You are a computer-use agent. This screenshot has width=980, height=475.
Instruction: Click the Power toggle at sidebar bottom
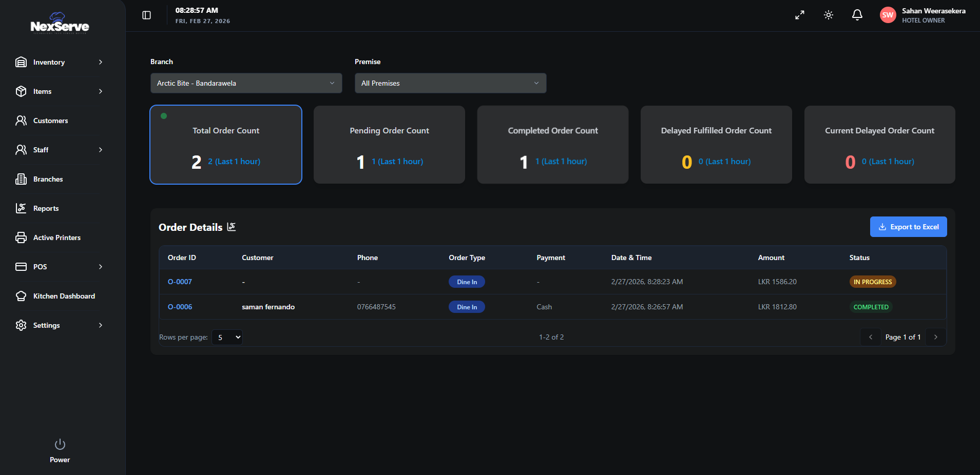click(x=59, y=444)
